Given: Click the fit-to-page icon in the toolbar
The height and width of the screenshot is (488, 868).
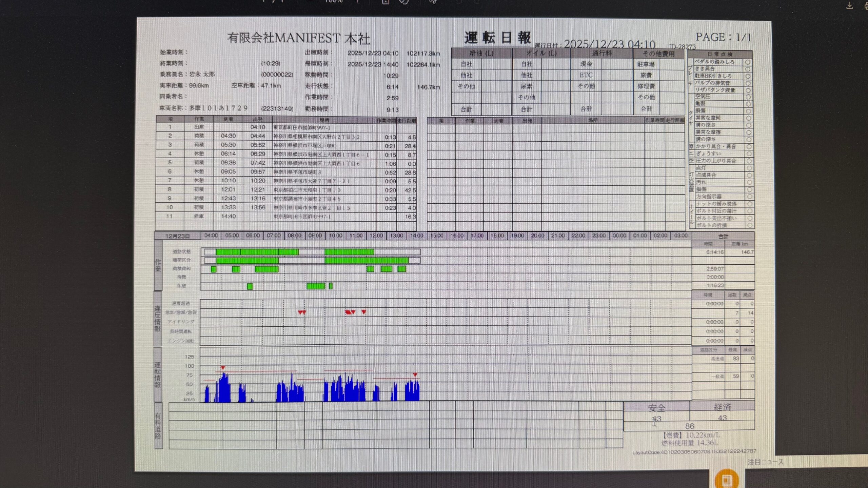Looking at the screenshot, I should pos(386,2).
